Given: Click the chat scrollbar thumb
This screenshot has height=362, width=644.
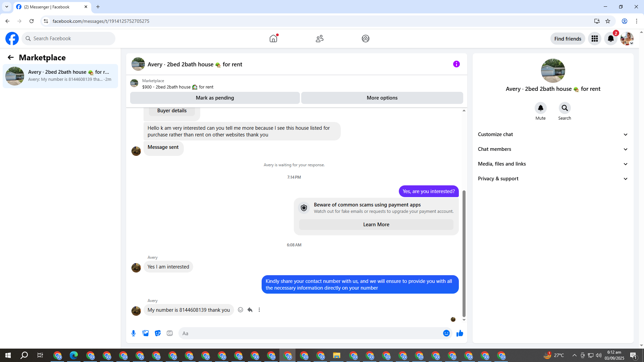Looking at the screenshot, I should point(464,253).
